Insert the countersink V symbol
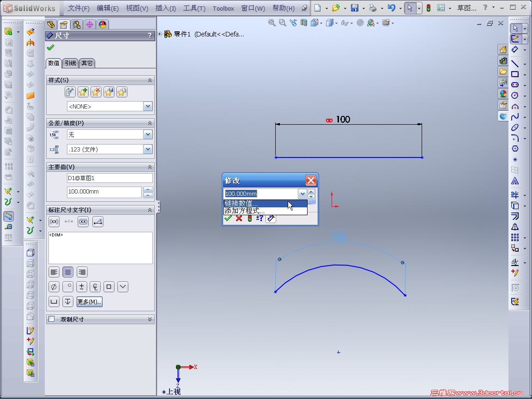This screenshot has height=399, width=532. (x=123, y=287)
